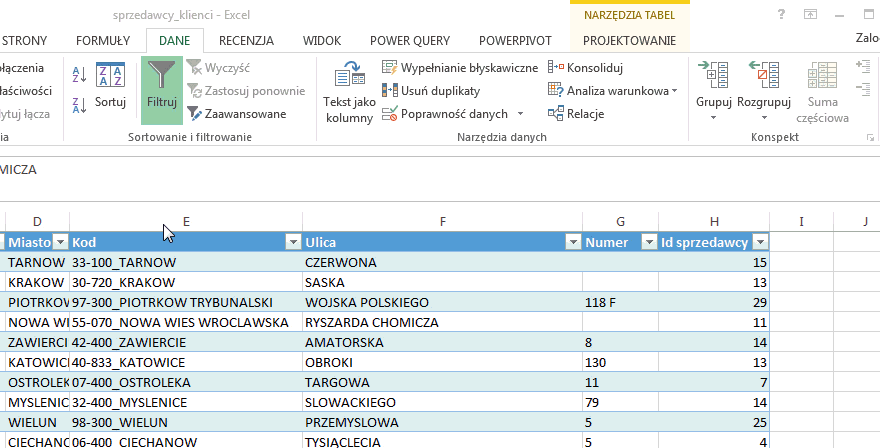880x448 pixels.
Task: Sort ascending with the A-Z icon
Action: click(79, 73)
